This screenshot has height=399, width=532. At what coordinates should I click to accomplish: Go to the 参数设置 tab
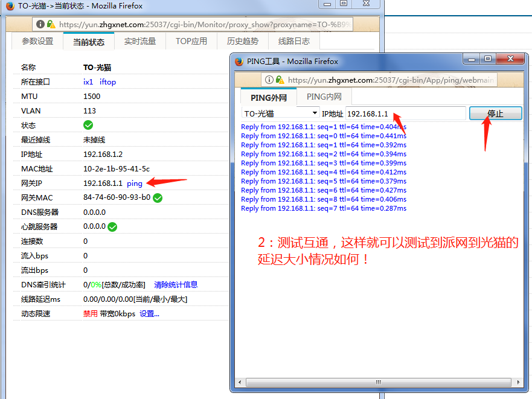pyautogui.click(x=37, y=42)
